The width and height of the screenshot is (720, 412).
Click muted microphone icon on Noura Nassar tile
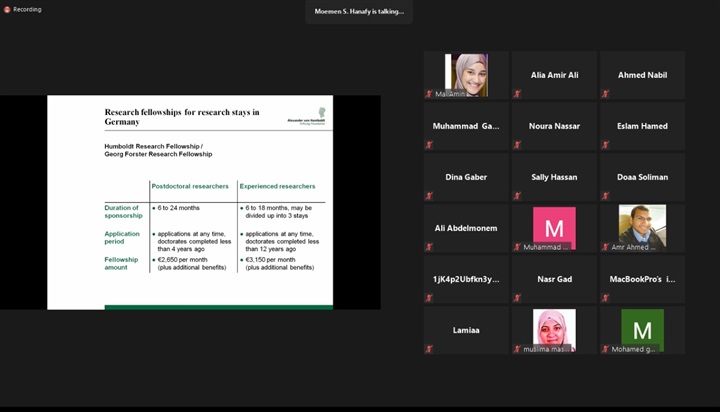click(517, 145)
